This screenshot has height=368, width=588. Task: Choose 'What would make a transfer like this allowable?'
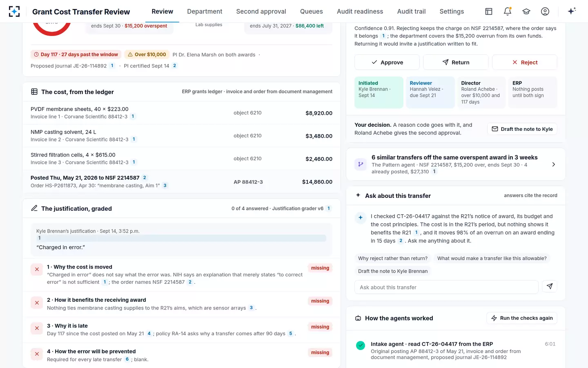pos(492,258)
